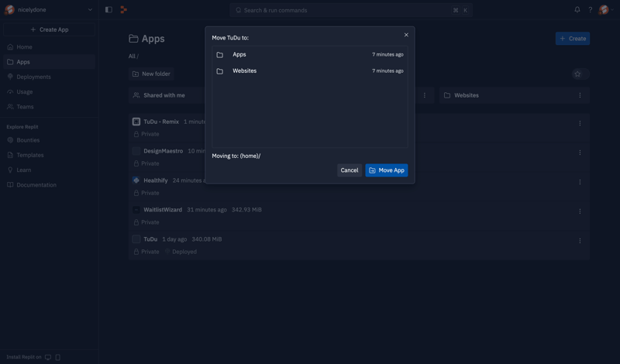This screenshot has width=620, height=364.
Task: Open the profile avatar menu top right
Action: [606, 10]
